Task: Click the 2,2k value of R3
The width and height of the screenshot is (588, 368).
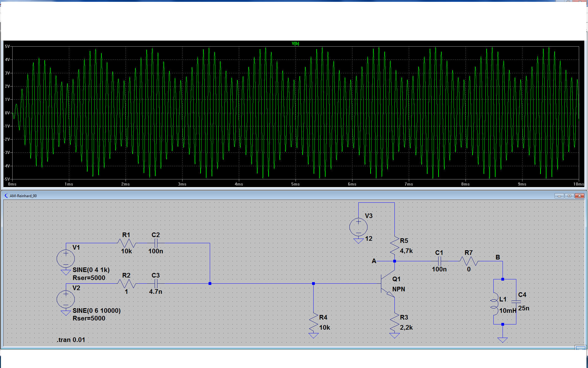Action: point(406,328)
